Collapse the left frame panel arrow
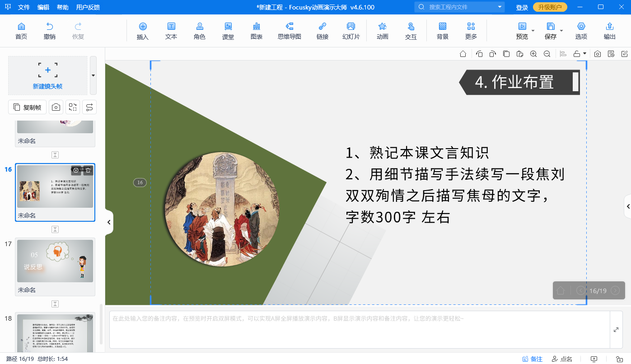631x364 pixels. (109, 222)
